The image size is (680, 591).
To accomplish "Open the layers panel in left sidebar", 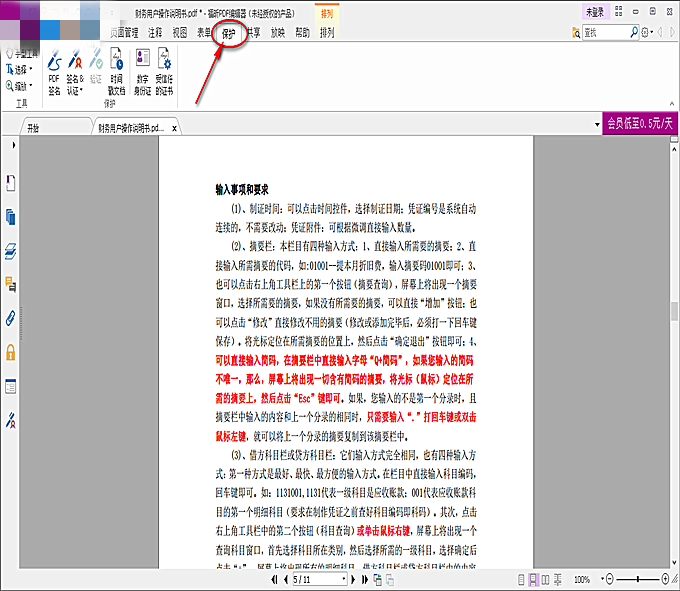I will [11, 250].
